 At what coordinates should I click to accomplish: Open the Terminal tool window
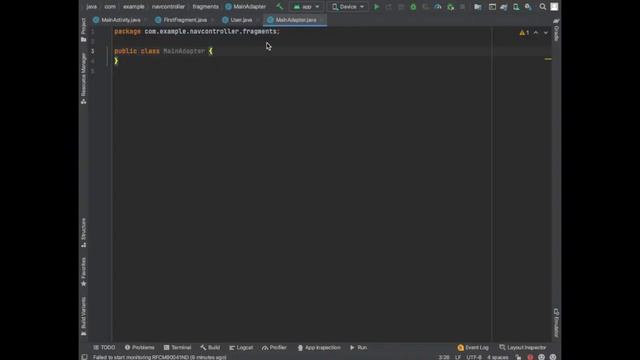[x=177, y=347]
